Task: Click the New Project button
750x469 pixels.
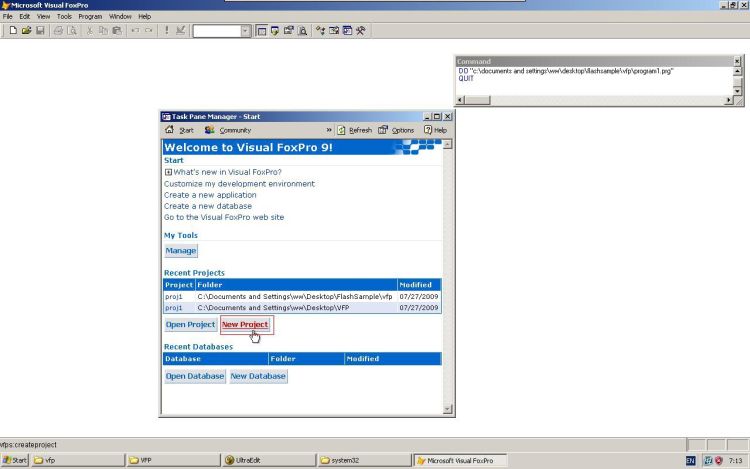Action: pos(245,325)
